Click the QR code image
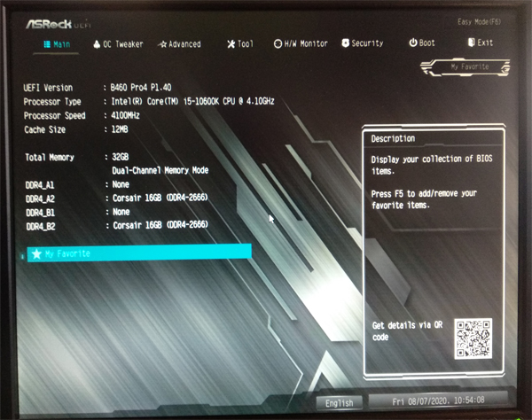The height and width of the screenshot is (420, 532). pyautogui.click(x=473, y=338)
